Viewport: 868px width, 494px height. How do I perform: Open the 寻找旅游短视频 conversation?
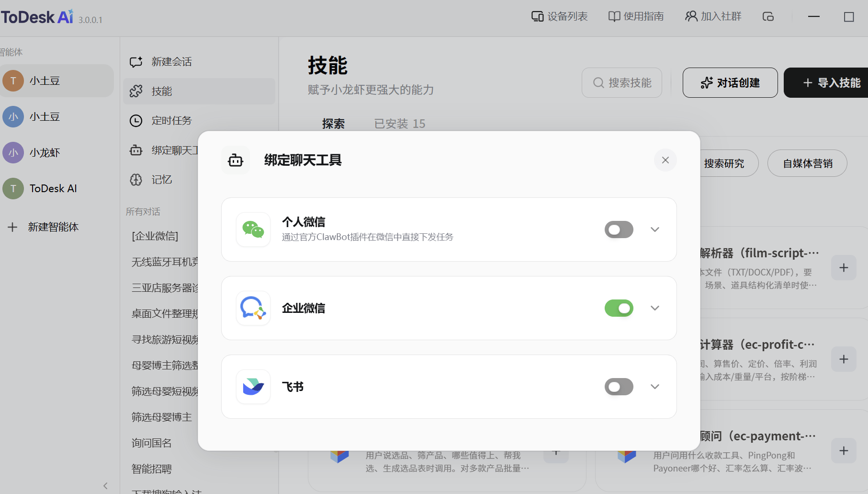[165, 339]
